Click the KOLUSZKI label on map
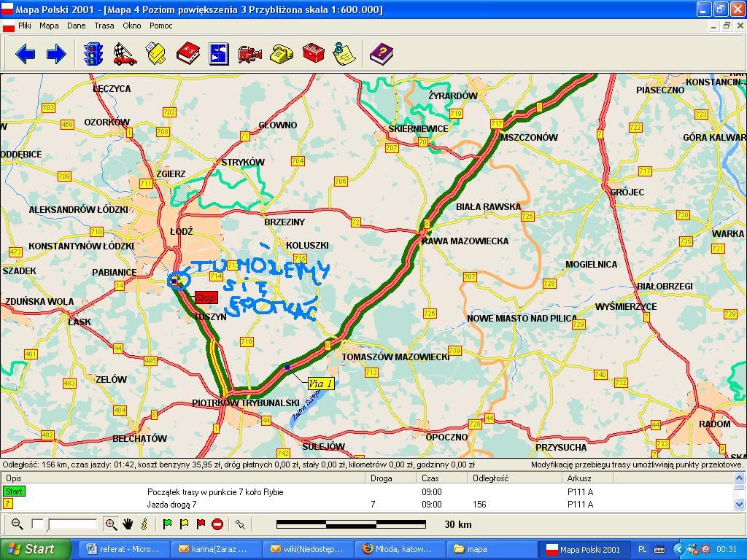 point(307,245)
